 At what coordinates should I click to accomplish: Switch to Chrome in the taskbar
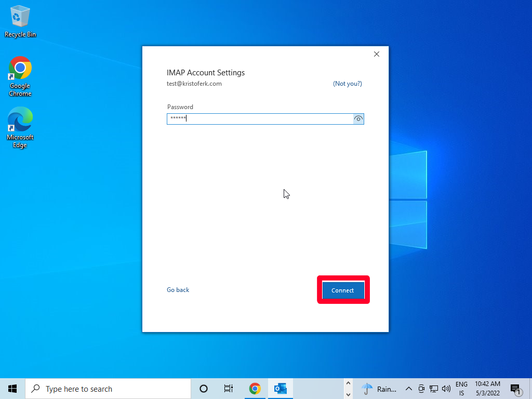(255, 389)
